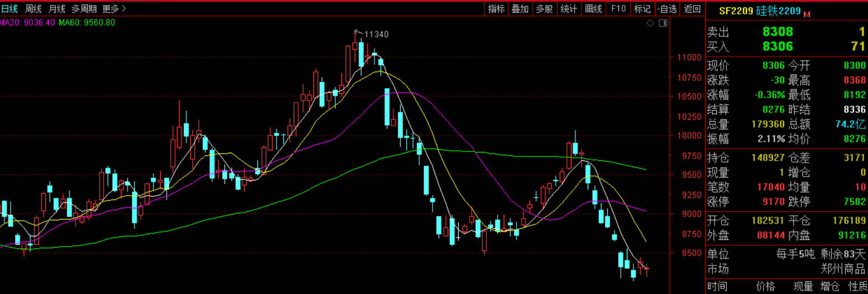This screenshot has width=868, height=294.
Task: Open the 多周期 multi-period view
Action: 84,9
